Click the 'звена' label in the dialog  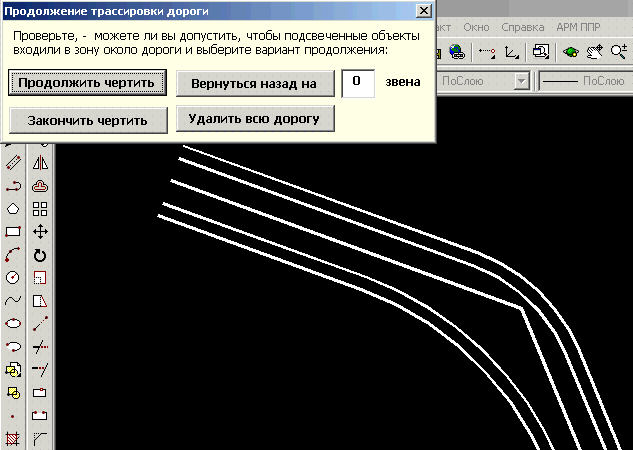(x=402, y=82)
